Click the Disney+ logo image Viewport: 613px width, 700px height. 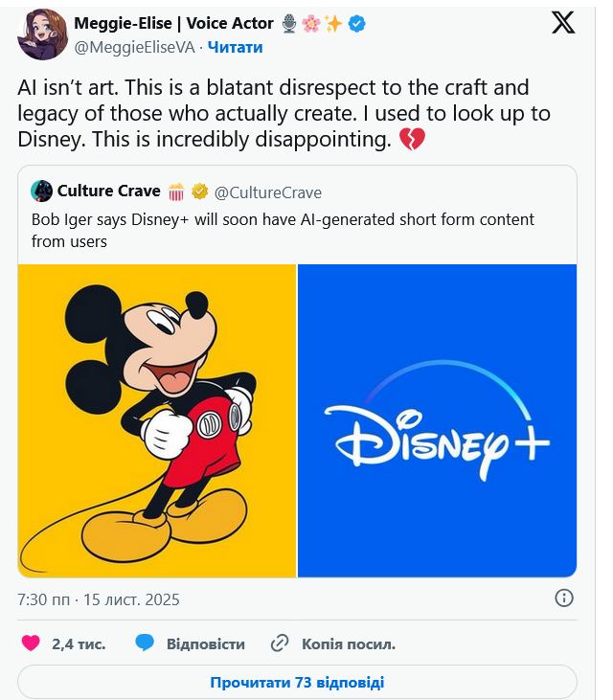438,420
